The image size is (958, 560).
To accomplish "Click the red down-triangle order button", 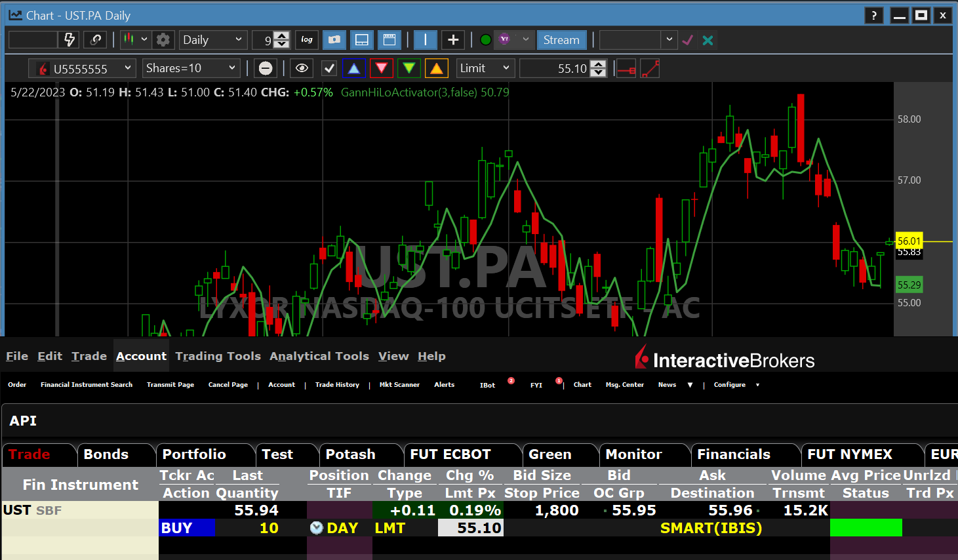I will (x=382, y=68).
